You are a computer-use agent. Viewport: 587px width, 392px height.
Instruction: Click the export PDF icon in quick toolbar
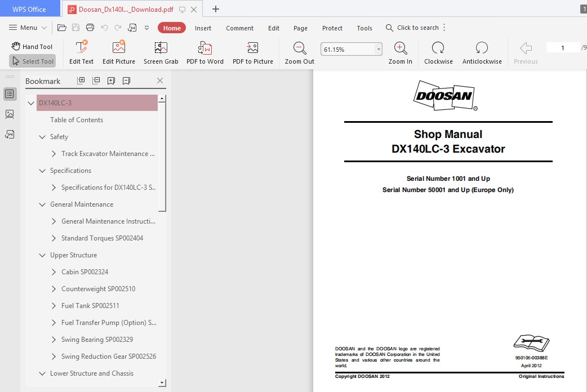point(132,28)
